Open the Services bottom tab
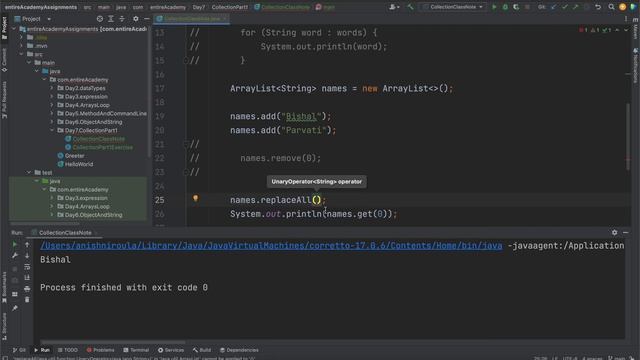This screenshot has height=360, width=640. click(x=171, y=350)
